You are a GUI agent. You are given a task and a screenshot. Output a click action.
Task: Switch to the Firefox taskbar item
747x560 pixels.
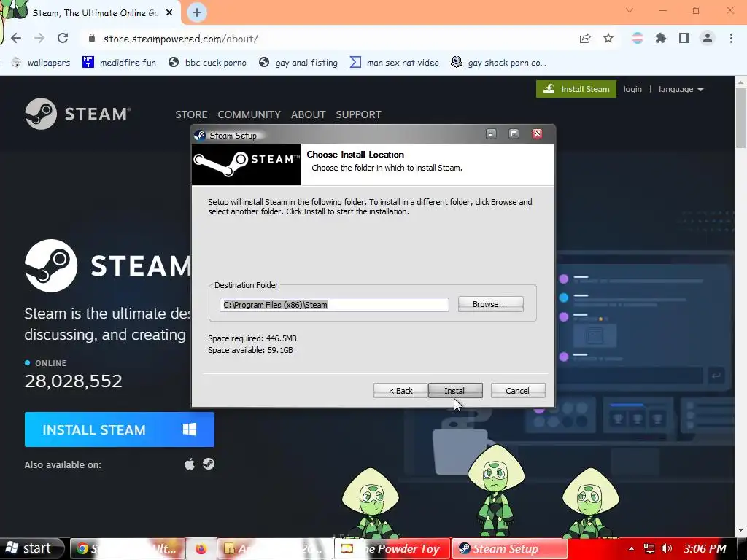click(x=201, y=548)
